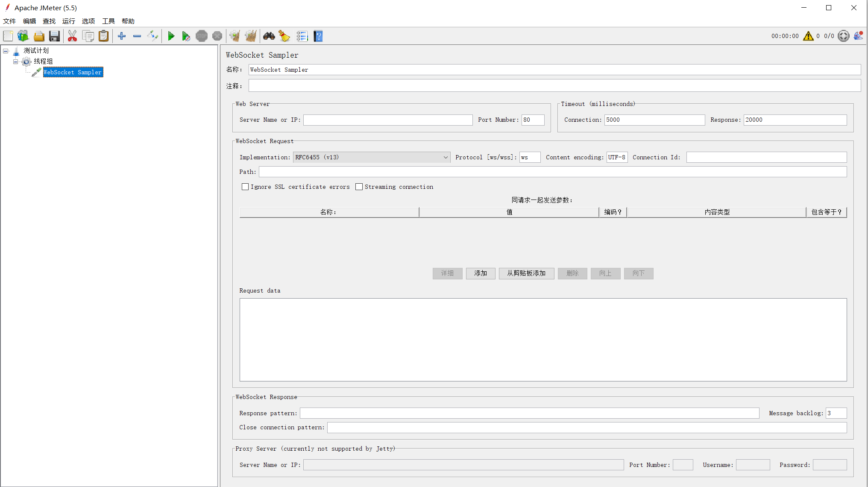Click the warning count indicator in status bar
The height and width of the screenshot is (487, 868).
[809, 36]
